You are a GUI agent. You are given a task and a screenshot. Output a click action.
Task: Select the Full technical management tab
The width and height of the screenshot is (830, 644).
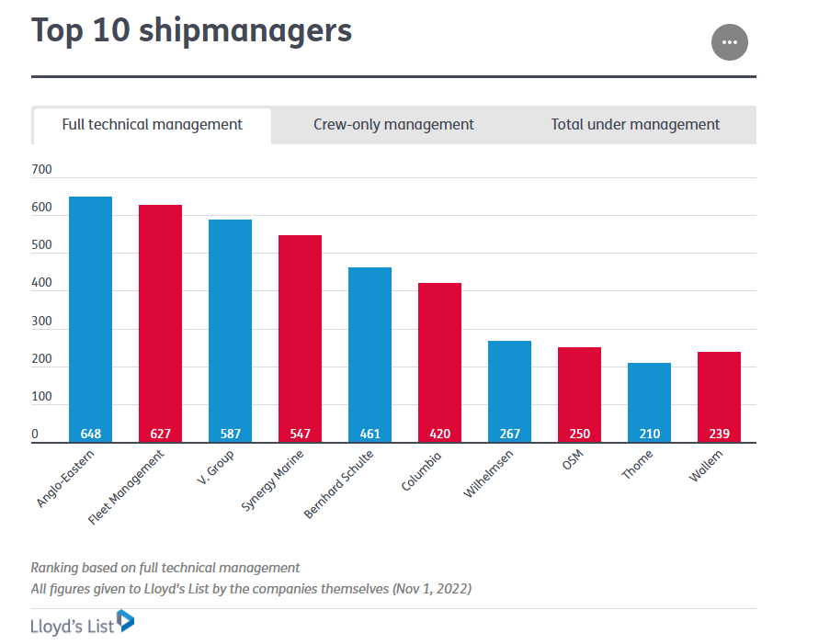(x=152, y=126)
